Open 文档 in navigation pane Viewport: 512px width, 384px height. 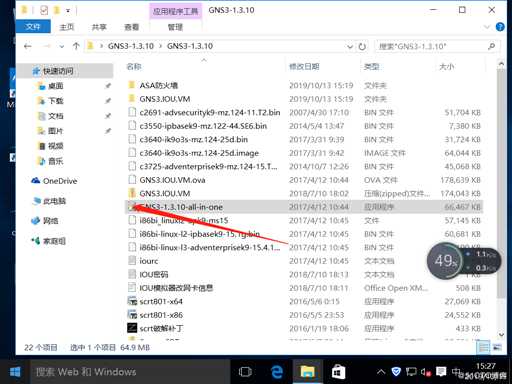tap(56, 116)
